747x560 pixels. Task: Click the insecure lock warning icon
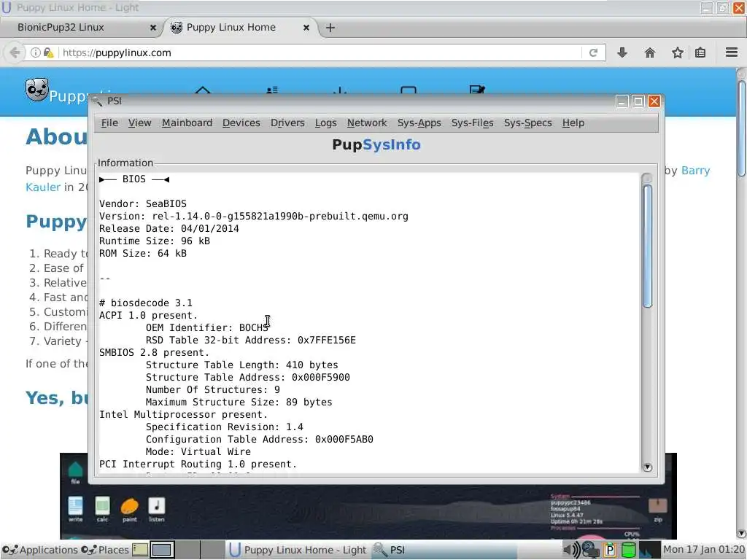49,52
